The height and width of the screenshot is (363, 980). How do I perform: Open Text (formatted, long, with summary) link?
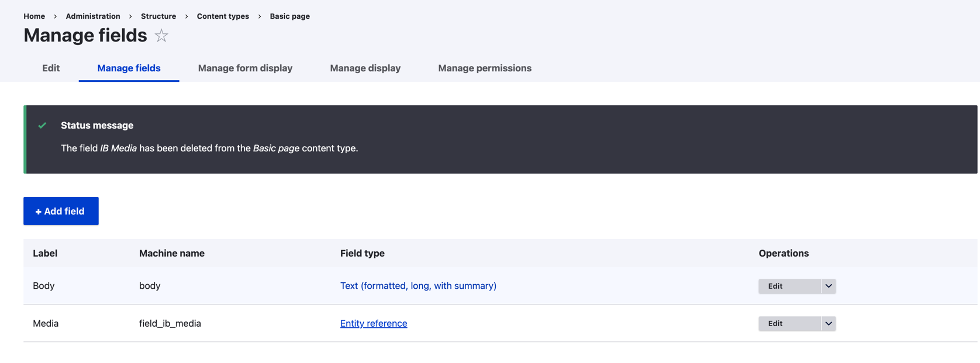418,286
